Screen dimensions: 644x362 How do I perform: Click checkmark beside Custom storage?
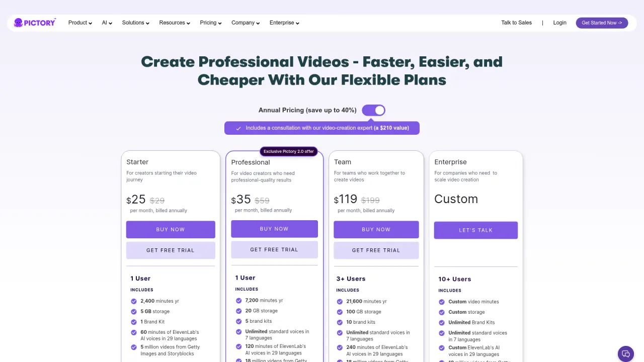tap(442, 312)
